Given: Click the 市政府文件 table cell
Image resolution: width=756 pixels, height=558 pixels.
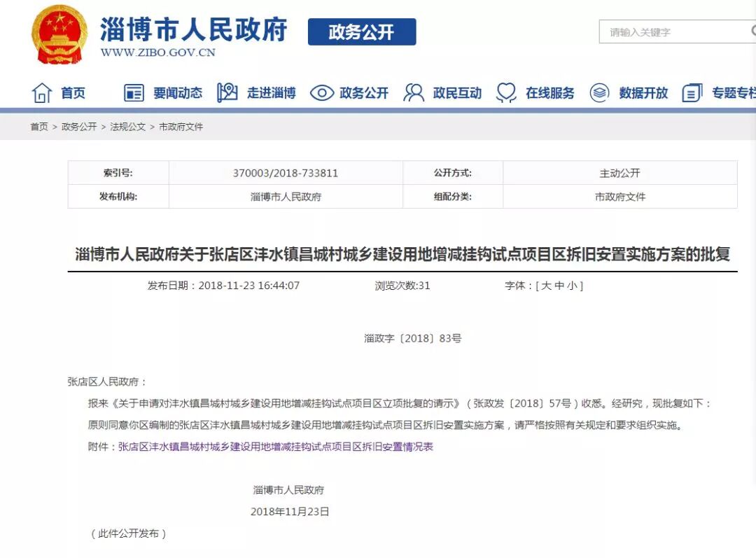Looking at the screenshot, I should pos(620,197).
